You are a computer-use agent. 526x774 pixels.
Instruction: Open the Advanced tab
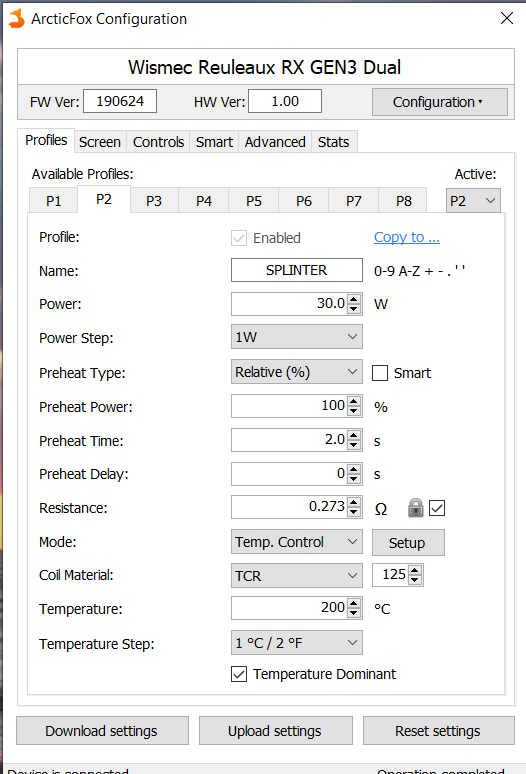pyautogui.click(x=275, y=142)
